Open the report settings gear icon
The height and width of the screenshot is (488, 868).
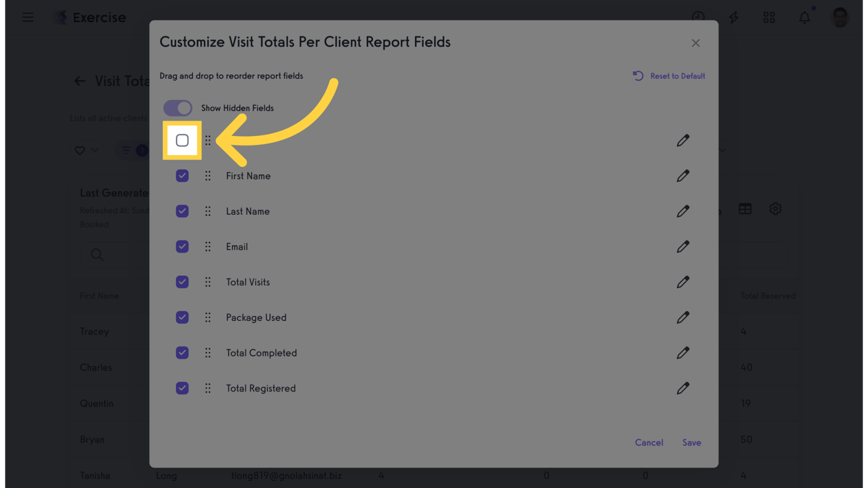[x=775, y=208]
